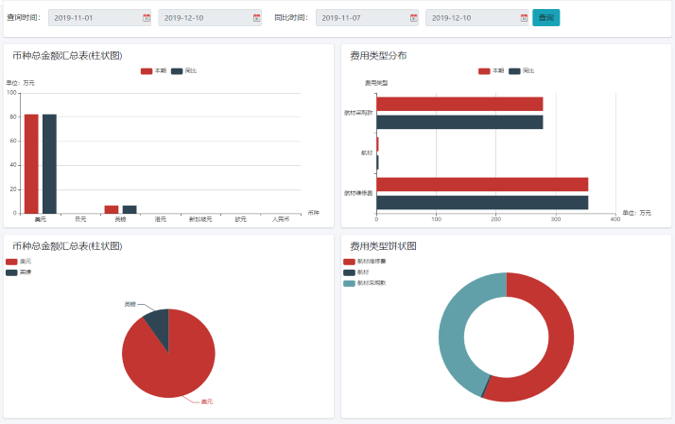Toggle 本期 legend in 费用类型分布 chart
The height and width of the screenshot is (424, 675).
coord(491,71)
